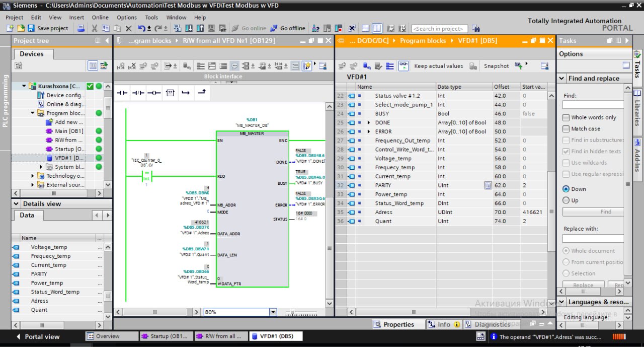The width and height of the screenshot is (644, 347).
Task: Insert a normally open contact
Action: [122, 93]
